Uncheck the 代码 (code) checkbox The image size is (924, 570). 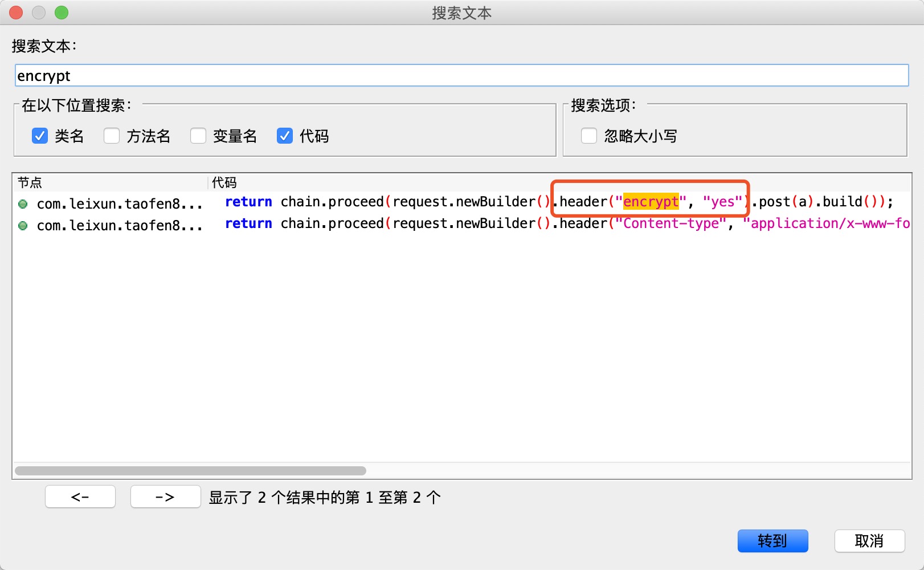click(285, 136)
